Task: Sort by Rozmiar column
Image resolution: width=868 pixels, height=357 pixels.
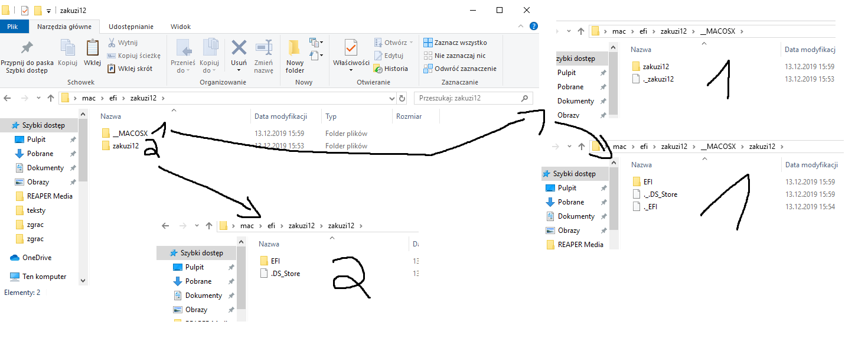Action: point(409,116)
